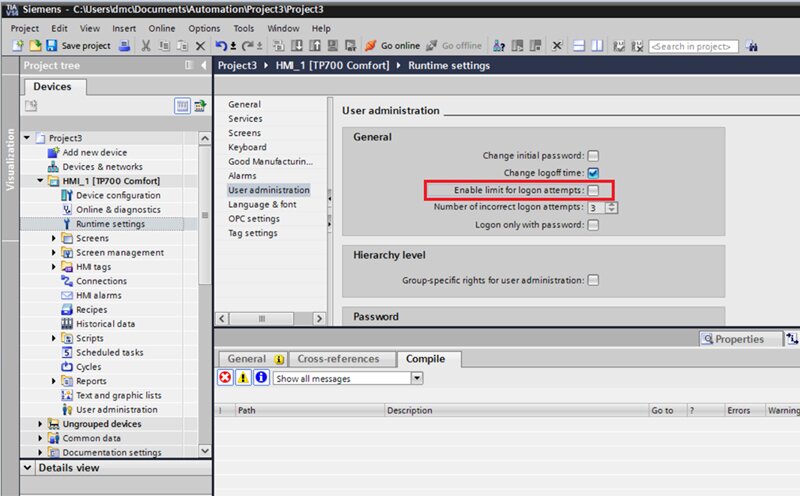800x496 pixels.
Task: Click HMI_1 [TP700 Comfort] in breadcrumb
Action: tap(332, 65)
